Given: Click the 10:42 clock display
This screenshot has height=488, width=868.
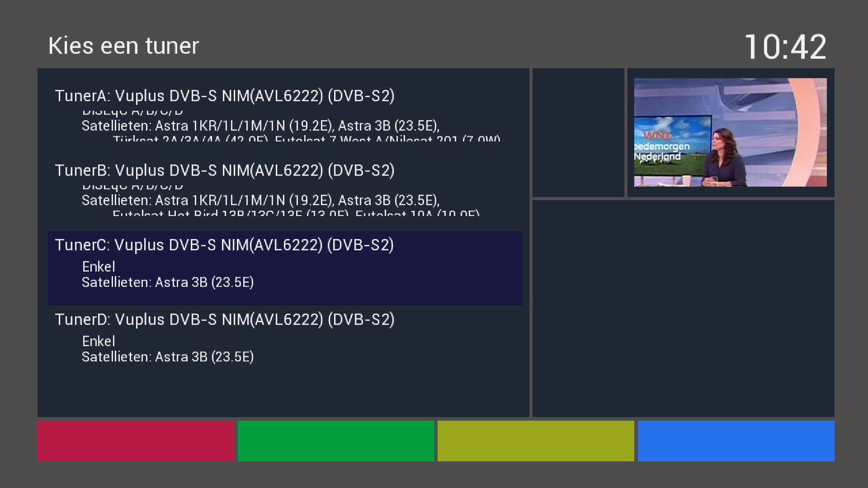Looking at the screenshot, I should click(x=785, y=47).
